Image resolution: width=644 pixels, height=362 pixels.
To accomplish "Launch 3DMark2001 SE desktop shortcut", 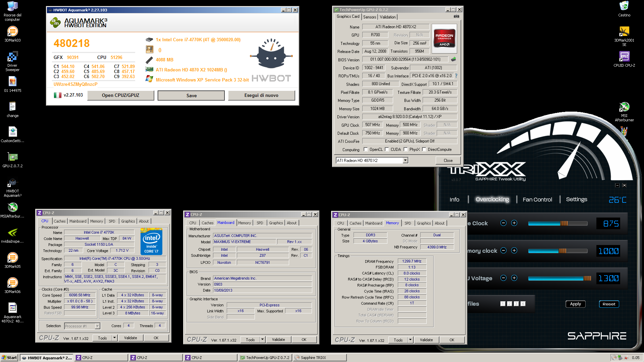I will click(x=624, y=36).
